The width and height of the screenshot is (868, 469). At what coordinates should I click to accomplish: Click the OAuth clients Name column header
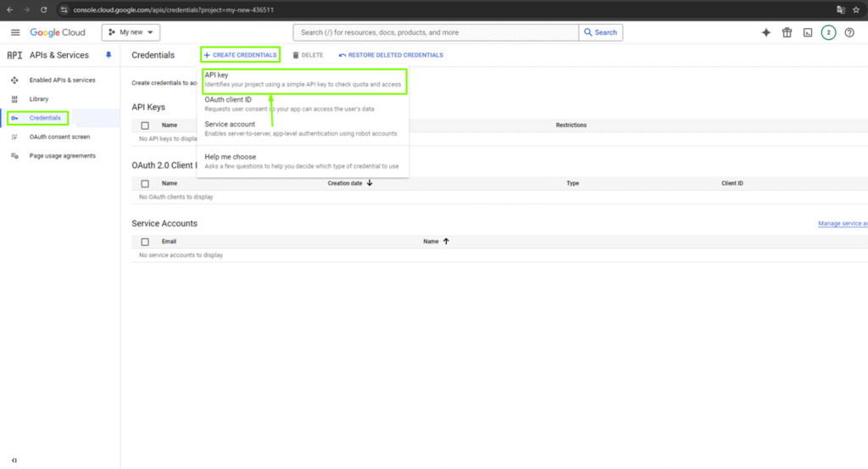coord(170,183)
